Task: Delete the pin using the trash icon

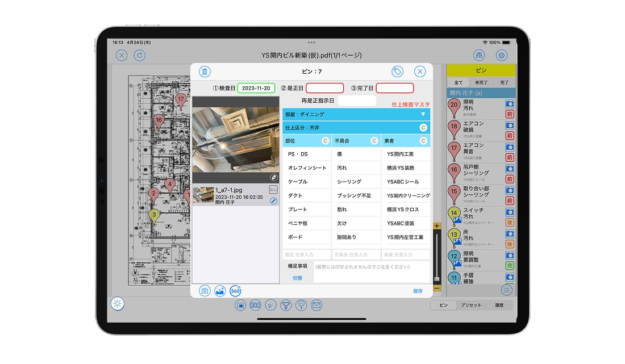Action: (205, 72)
